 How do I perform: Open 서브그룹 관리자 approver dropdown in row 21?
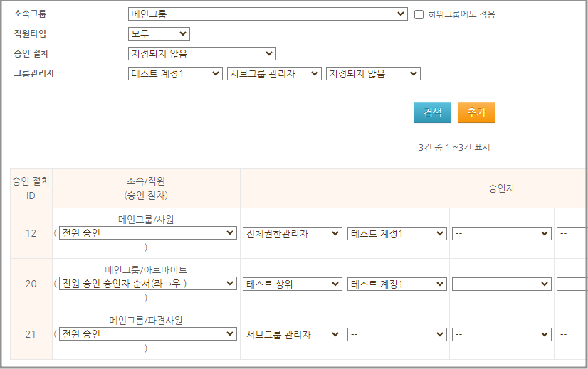tap(292, 334)
